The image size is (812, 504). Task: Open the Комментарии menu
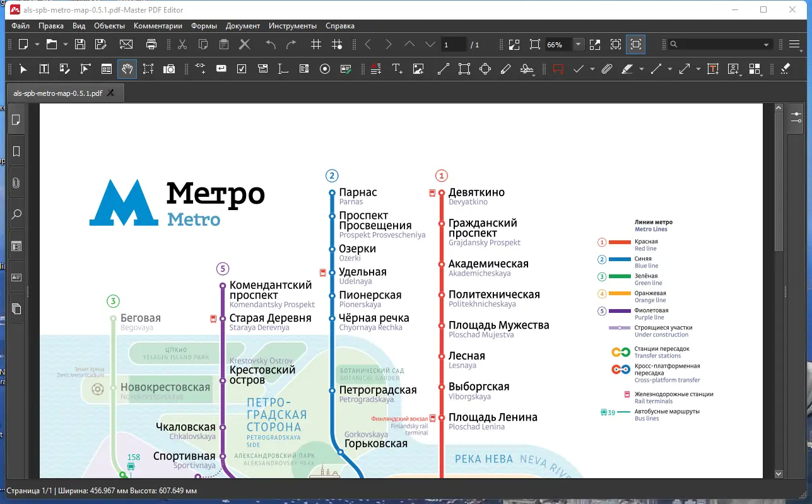[x=158, y=26]
